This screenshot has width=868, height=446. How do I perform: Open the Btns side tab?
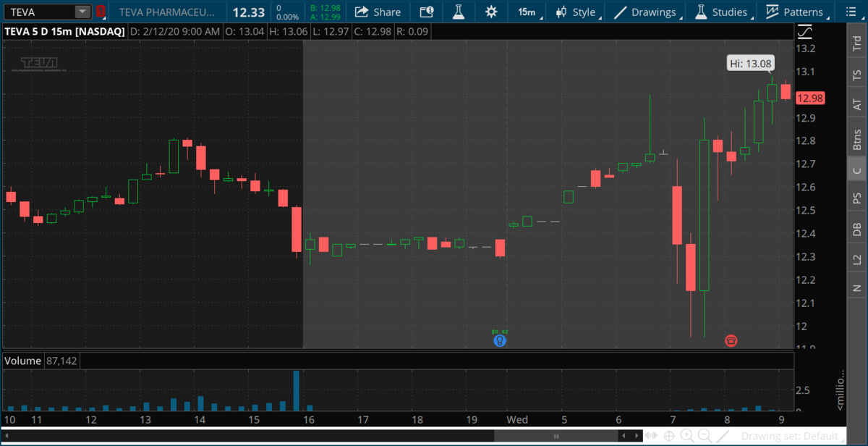coord(857,138)
